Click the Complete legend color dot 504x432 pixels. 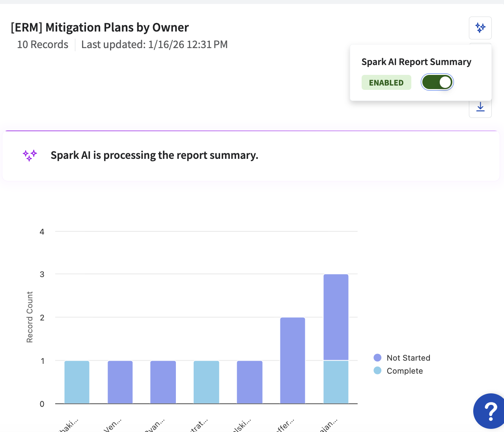[377, 371]
